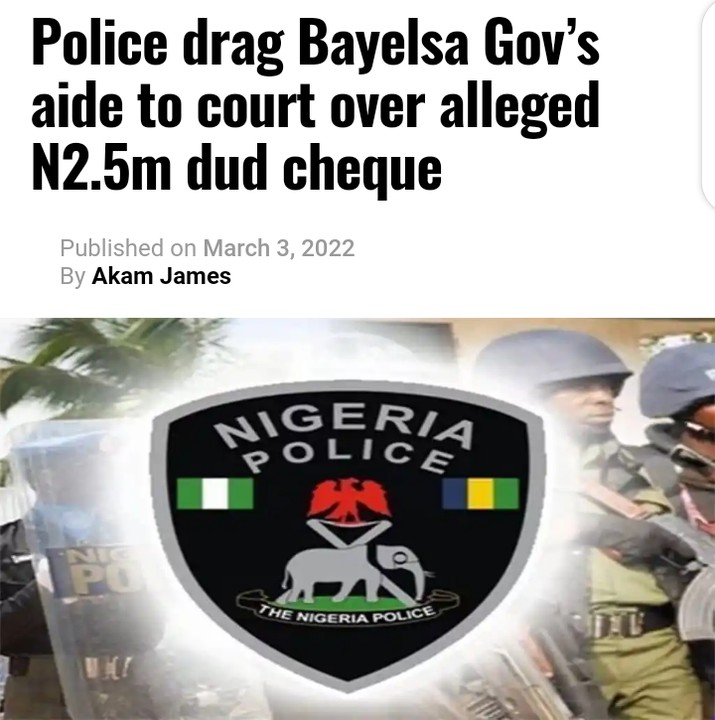Click "THE NIGERIA POLICE" ribbon banner

(x=347, y=613)
